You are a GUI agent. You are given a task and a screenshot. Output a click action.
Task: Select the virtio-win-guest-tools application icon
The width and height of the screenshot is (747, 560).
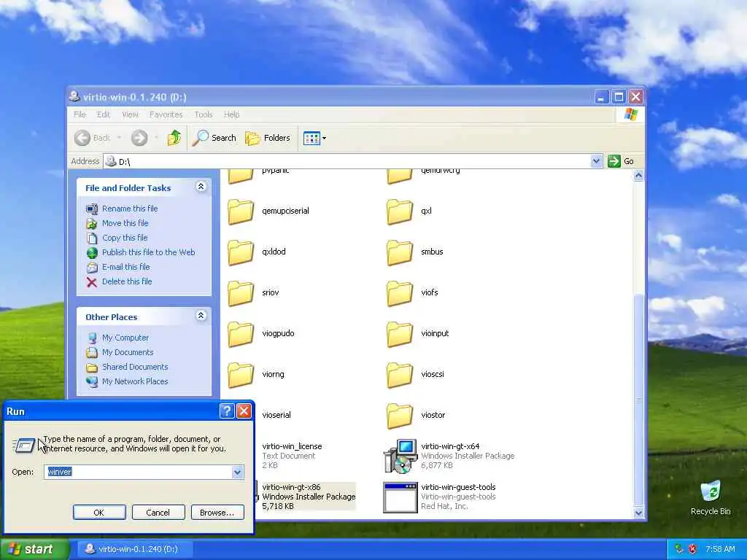point(400,497)
